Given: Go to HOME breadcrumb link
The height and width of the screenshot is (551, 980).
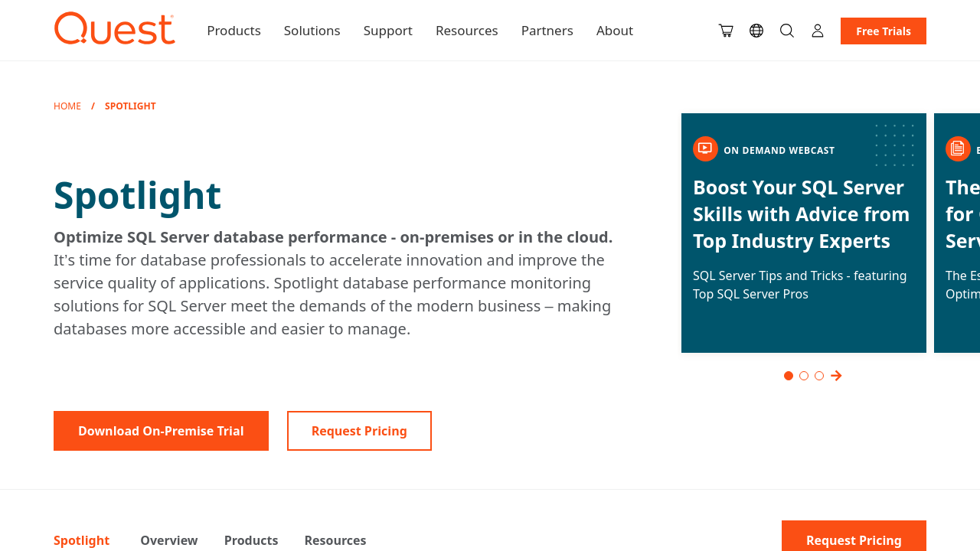Looking at the screenshot, I should [x=67, y=106].
